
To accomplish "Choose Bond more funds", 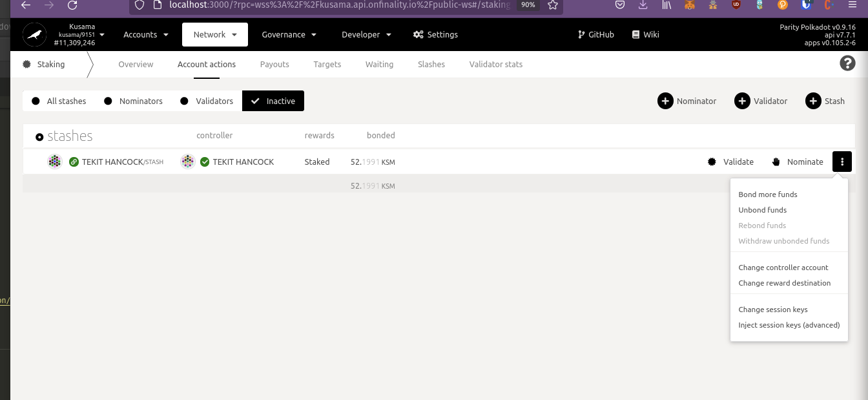I will tap(768, 195).
